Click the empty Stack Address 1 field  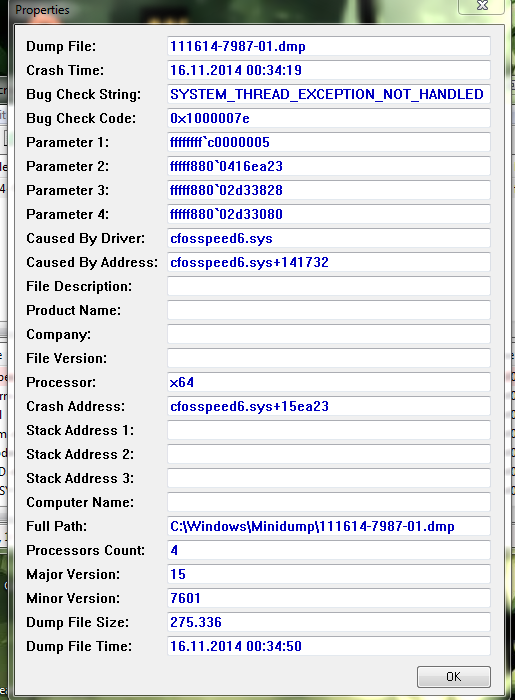[329, 430]
